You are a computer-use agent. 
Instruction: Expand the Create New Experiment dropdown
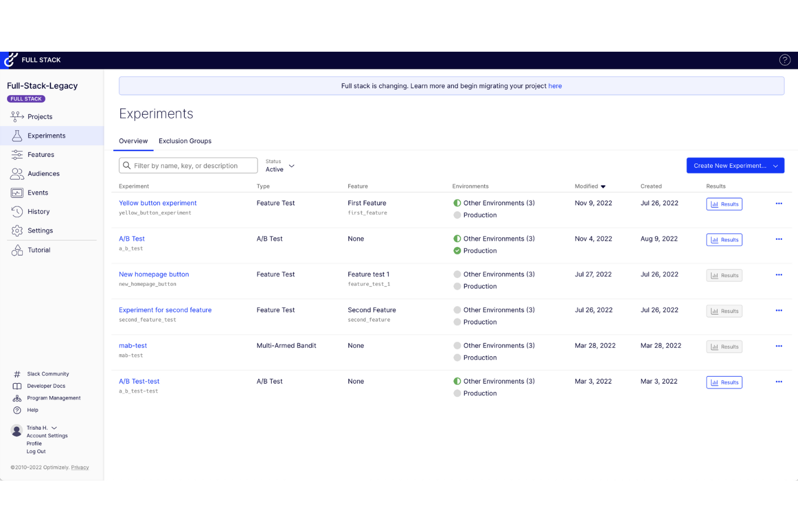tap(775, 166)
